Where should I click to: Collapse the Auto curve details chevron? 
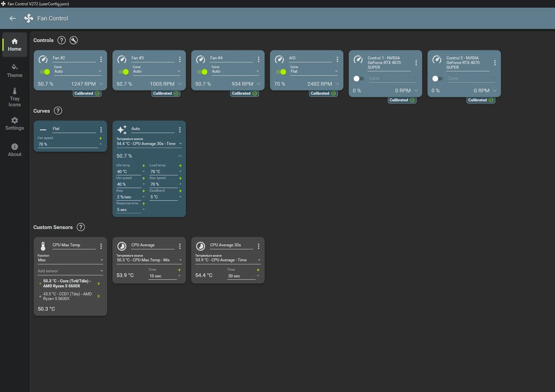pos(180,156)
